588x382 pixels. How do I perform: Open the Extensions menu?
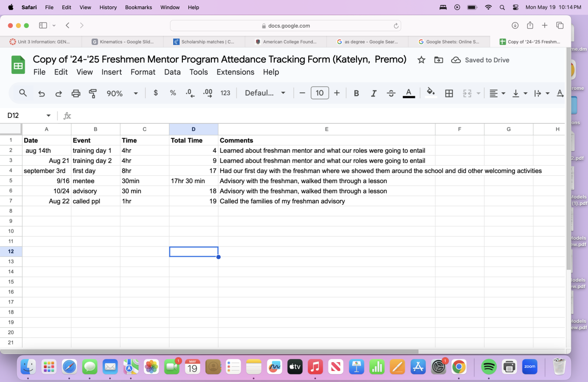point(235,72)
